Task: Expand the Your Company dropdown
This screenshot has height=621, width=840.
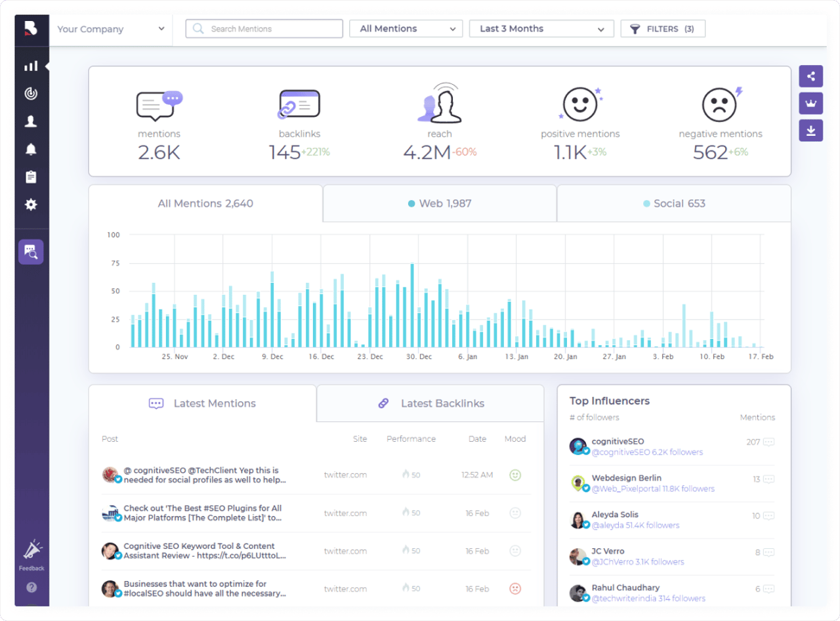Action: tap(110, 29)
